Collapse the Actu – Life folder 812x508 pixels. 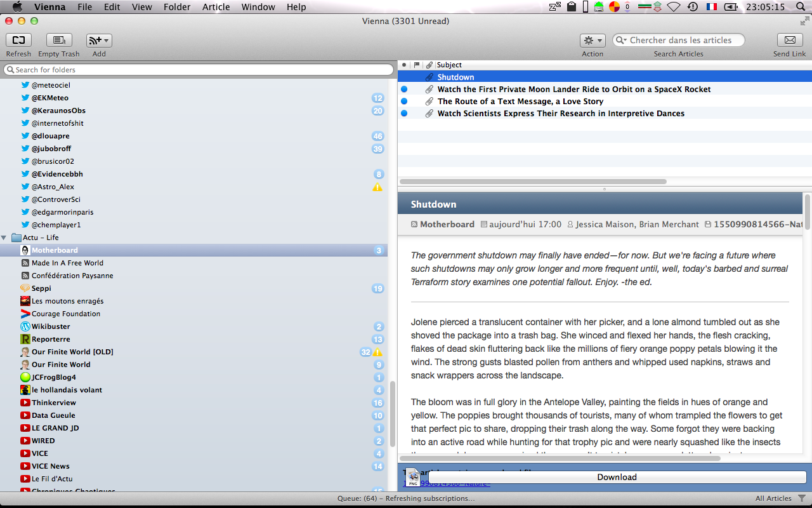click(4, 237)
